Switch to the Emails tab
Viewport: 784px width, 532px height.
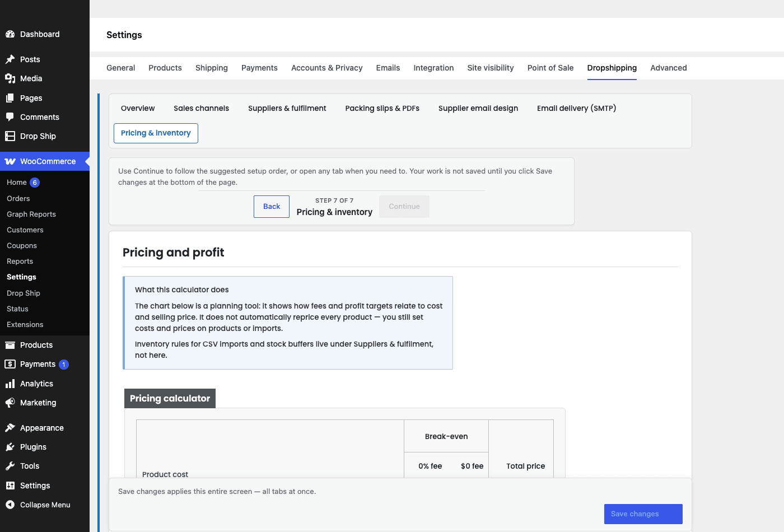click(x=388, y=68)
